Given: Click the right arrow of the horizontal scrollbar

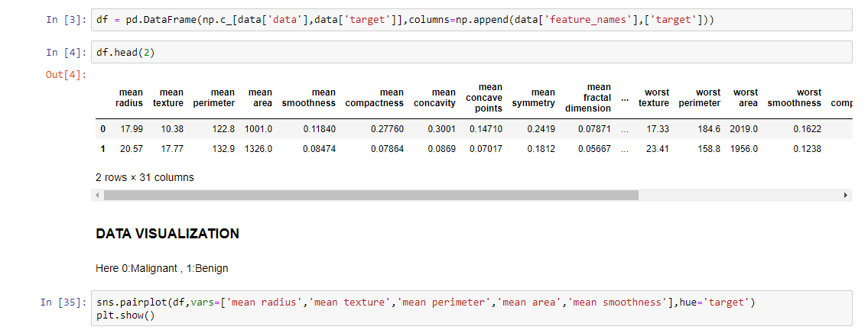Looking at the screenshot, I should pos(845,195).
